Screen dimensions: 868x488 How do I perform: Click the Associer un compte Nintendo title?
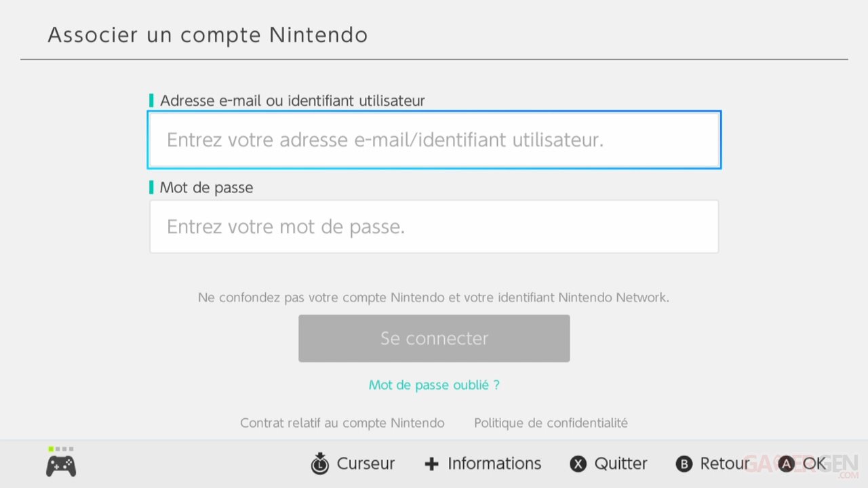click(x=208, y=35)
